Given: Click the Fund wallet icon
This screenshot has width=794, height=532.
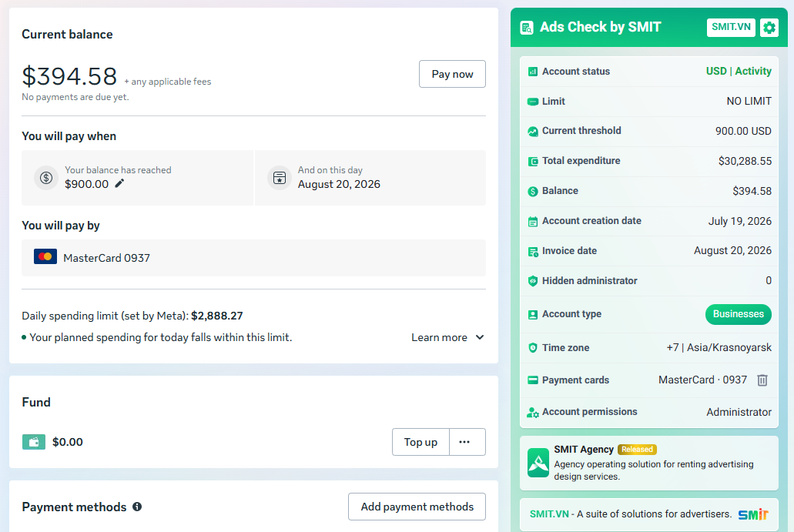Looking at the screenshot, I should tap(34, 442).
